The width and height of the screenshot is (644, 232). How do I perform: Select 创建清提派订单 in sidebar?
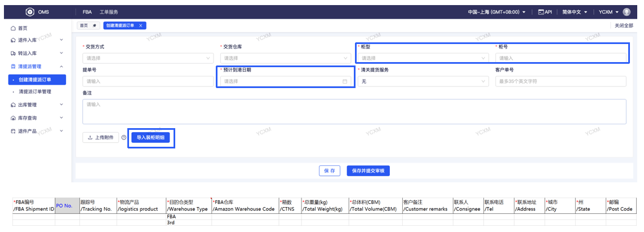[37, 80]
